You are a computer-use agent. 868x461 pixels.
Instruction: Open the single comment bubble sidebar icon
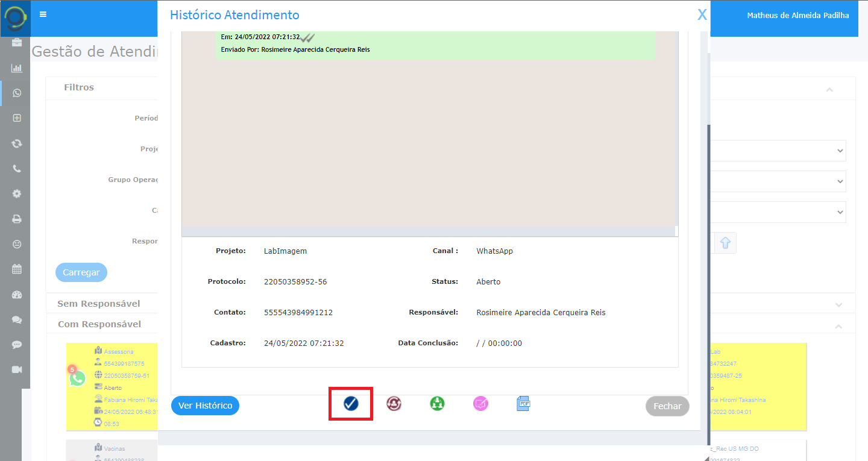point(17,345)
